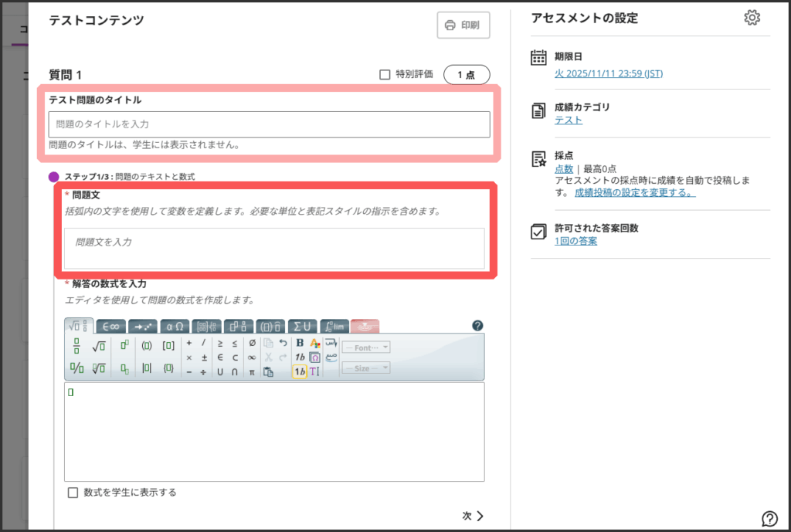
Task: Open the formula editor help icon
Action: click(x=477, y=325)
